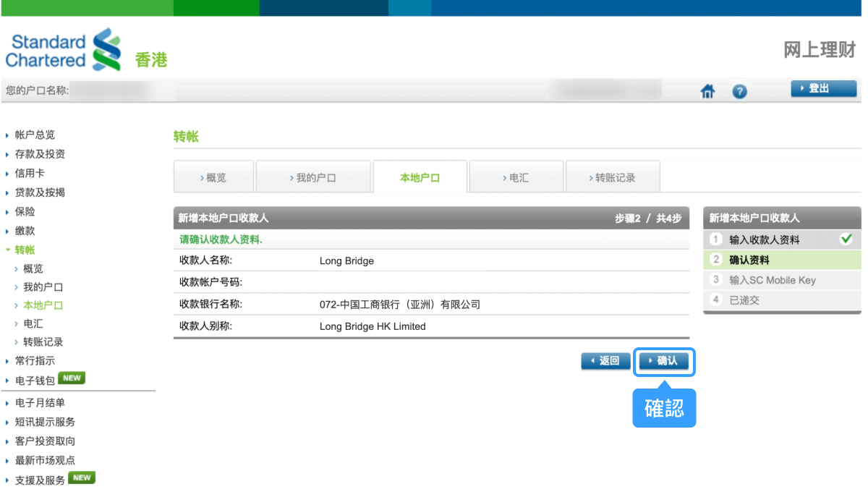Open 电子月结单 in the sidebar
Image resolution: width=868 pixels, height=492 pixels.
pos(40,403)
